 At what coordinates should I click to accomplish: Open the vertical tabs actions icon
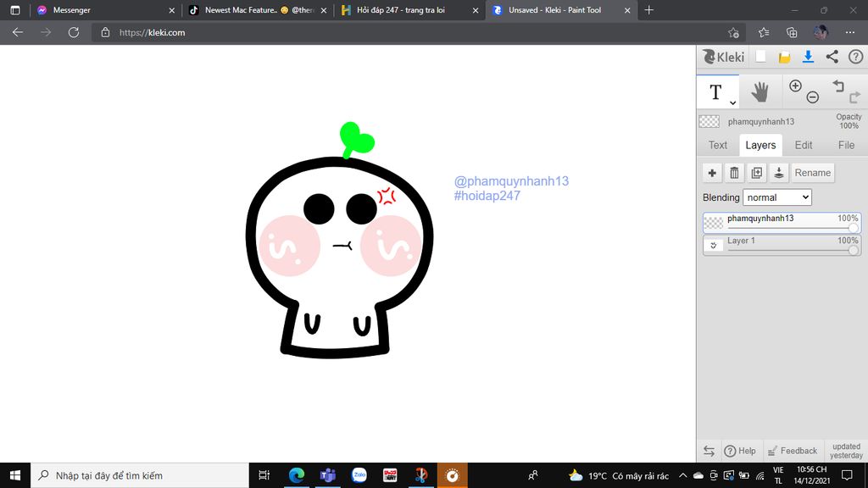15,10
